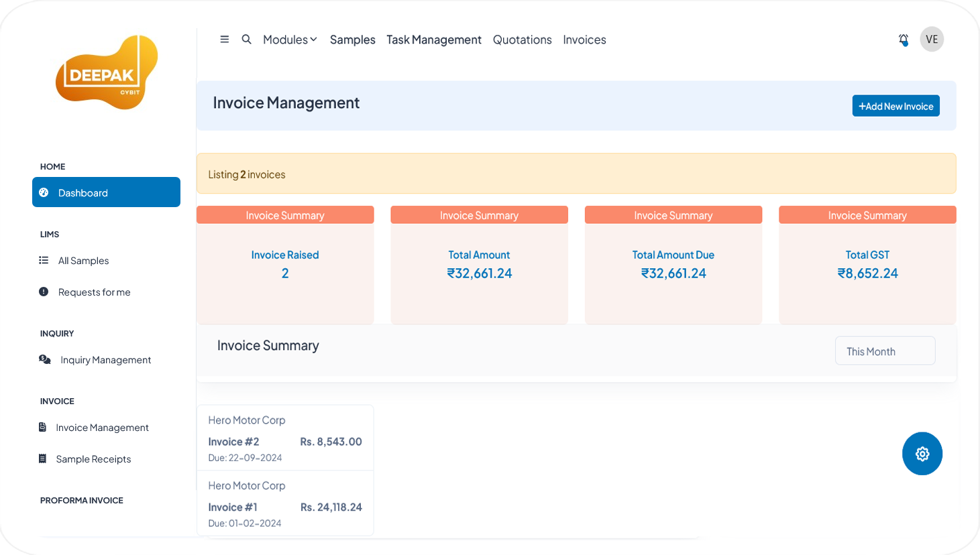Click the Inquiry Management chat icon
The image size is (980, 555).
click(45, 360)
